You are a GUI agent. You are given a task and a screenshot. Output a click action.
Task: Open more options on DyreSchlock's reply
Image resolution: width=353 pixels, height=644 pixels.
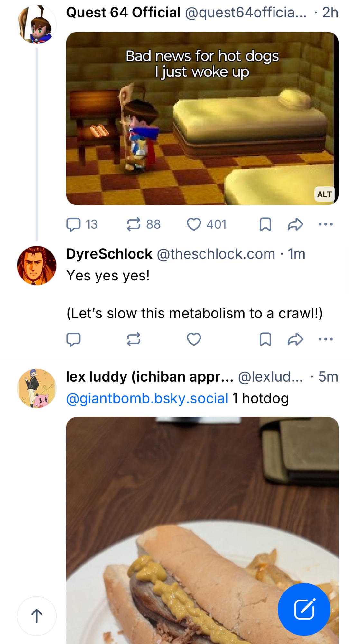[x=325, y=339]
